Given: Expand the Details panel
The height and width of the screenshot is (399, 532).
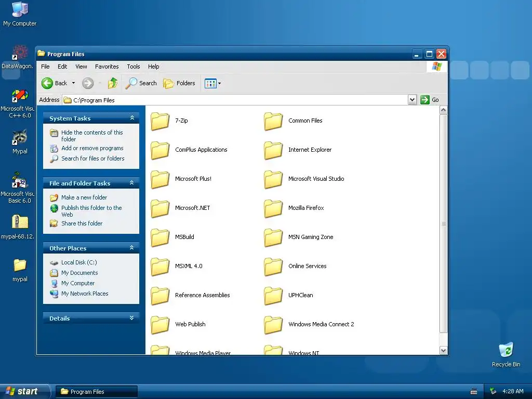Looking at the screenshot, I should [132, 318].
